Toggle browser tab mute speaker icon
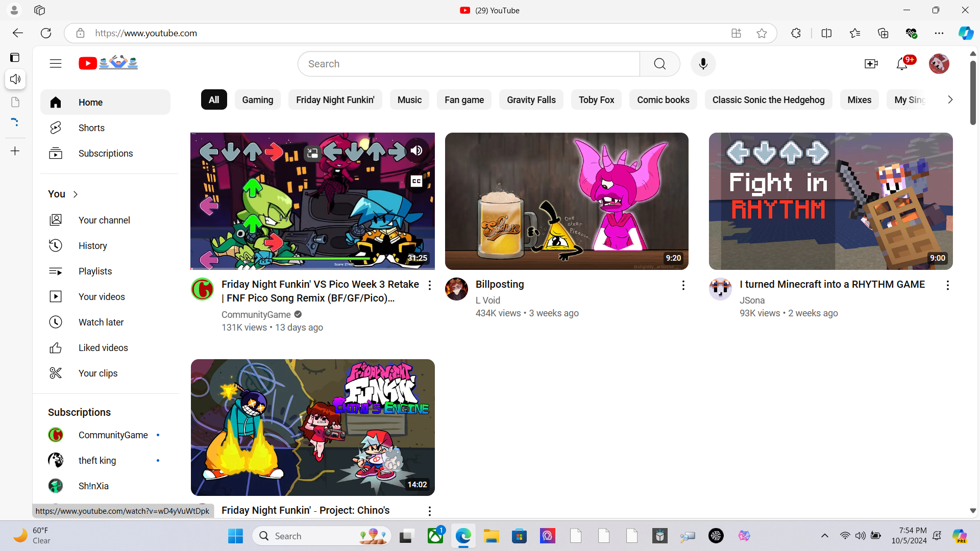The width and height of the screenshot is (980, 551). 15,79
